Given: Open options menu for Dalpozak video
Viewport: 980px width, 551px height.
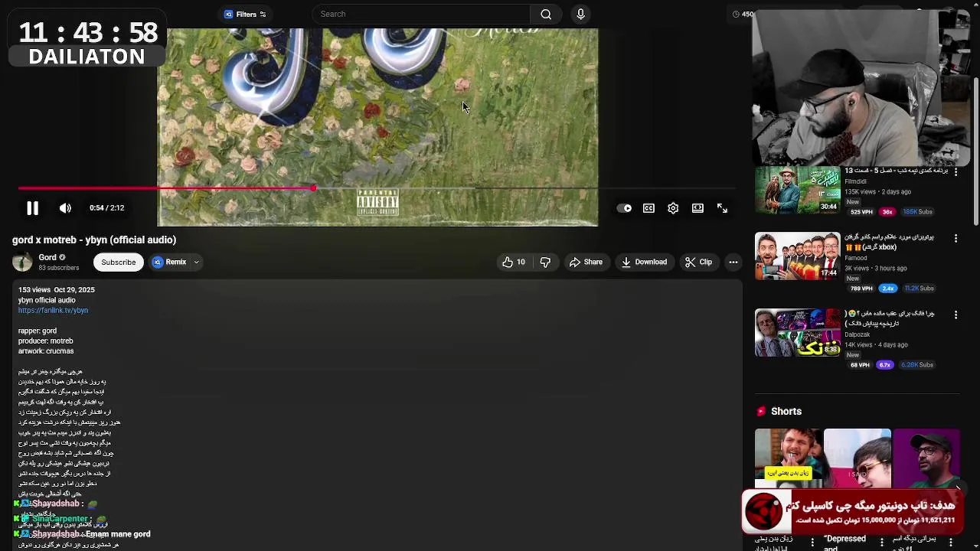Looking at the screenshot, I should click(955, 315).
